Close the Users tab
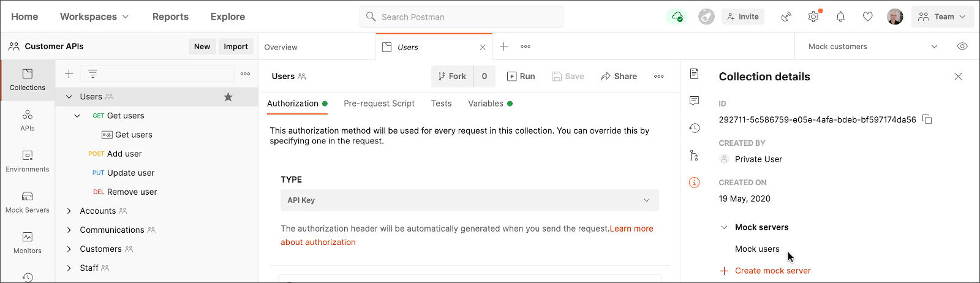The height and width of the screenshot is (283, 980). pos(483,47)
